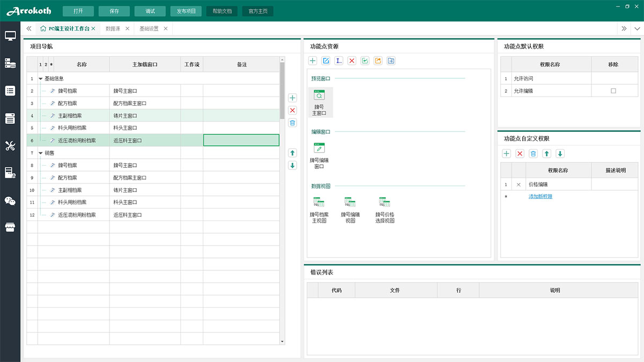The image size is (644, 362).
Task: Add a new resource with green plus icon
Action: 313,61
